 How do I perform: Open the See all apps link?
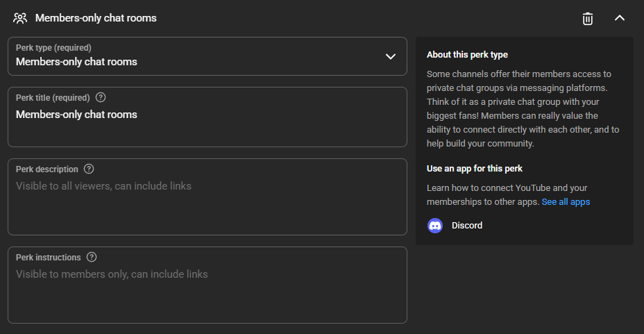point(566,202)
